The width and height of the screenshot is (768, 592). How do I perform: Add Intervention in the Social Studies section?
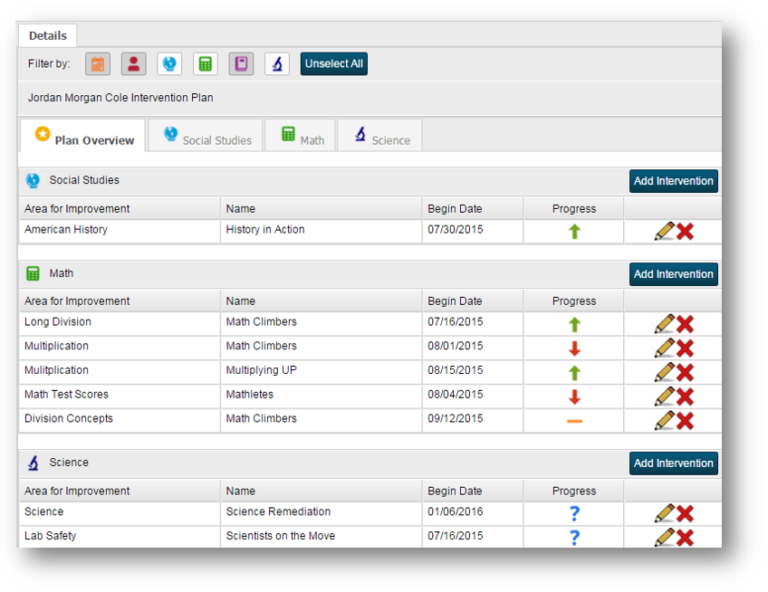click(x=673, y=181)
